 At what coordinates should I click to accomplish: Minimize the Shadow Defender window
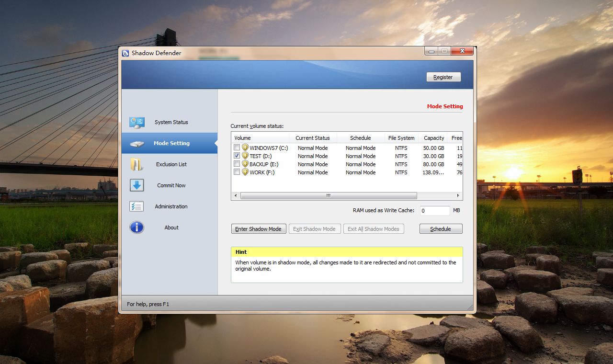(x=431, y=50)
